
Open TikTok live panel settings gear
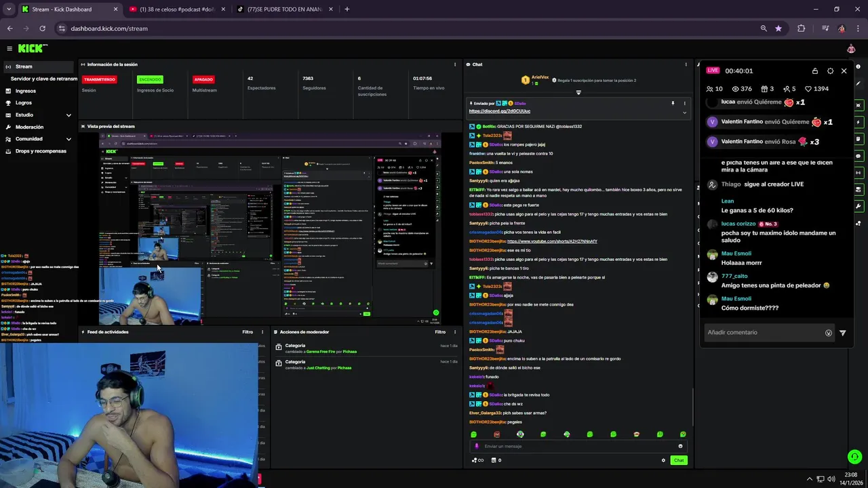[830, 71]
